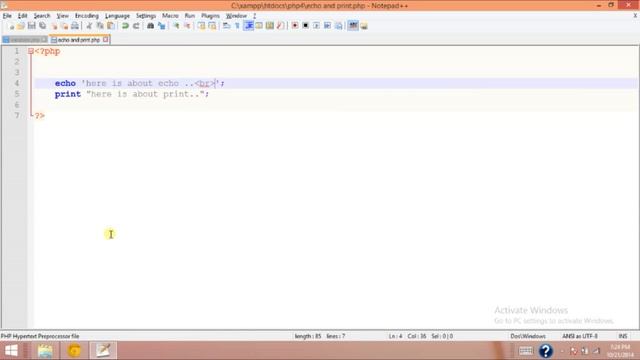Viewport: 640px width, 360px height.
Task: Open Find with the binoculars icon
Action: pos(150,26)
